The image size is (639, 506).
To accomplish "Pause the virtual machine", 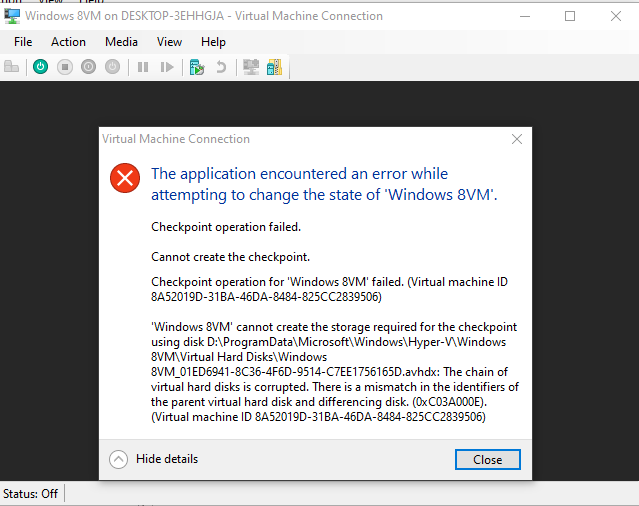I will coord(143,67).
